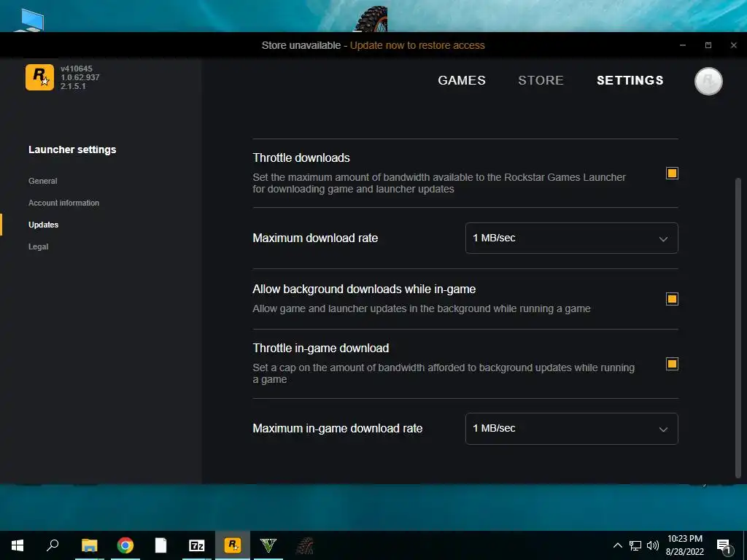Open File Explorer from taskbar

[x=89, y=545]
